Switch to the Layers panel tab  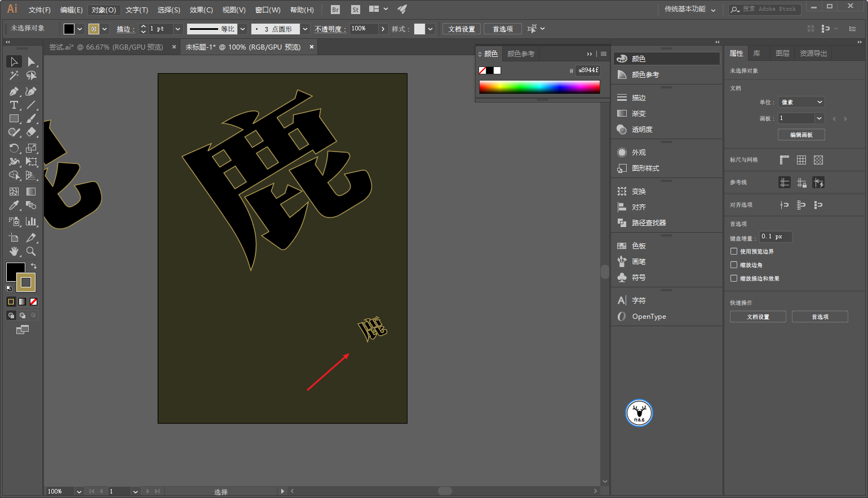782,54
